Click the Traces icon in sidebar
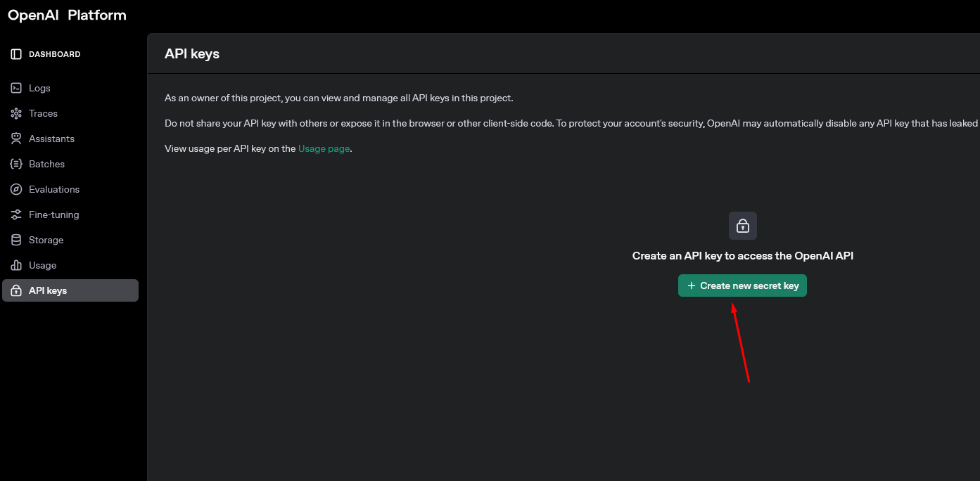The width and height of the screenshot is (980, 481). click(16, 113)
